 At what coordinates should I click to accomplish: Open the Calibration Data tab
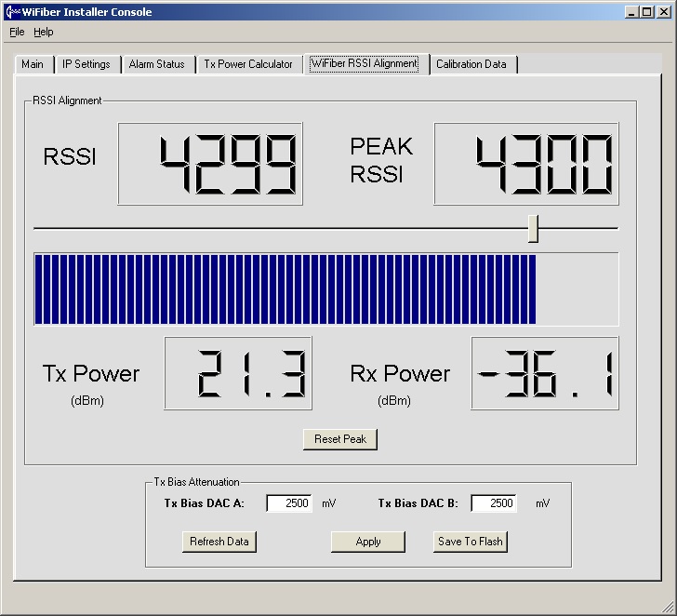(471, 64)
